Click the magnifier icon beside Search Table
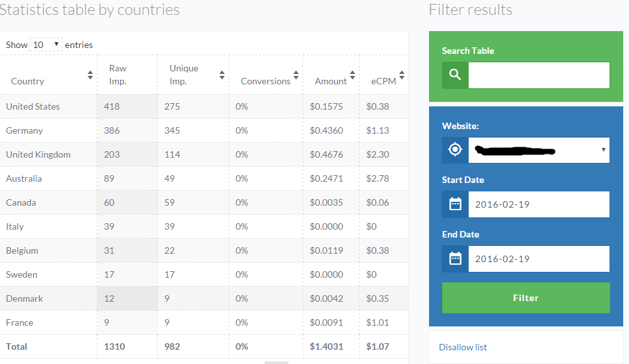The image size is (629, 364). tap(455, 75)
